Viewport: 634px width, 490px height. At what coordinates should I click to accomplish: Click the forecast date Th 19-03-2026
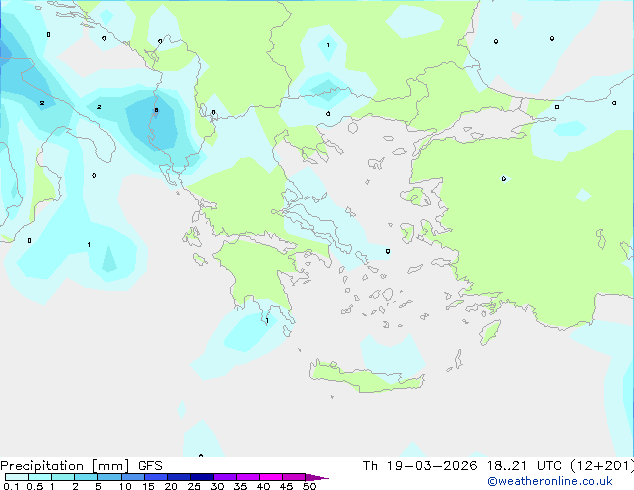click(420, 466)
